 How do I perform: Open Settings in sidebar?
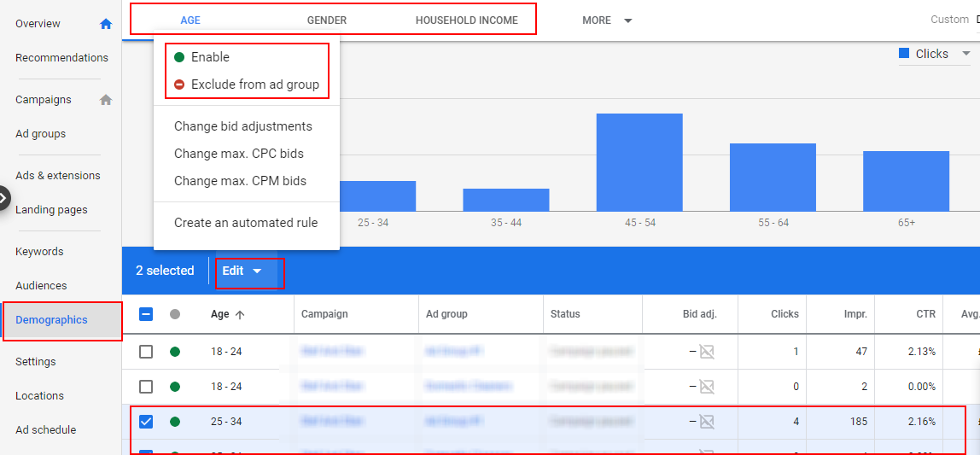tap(36, 362)
